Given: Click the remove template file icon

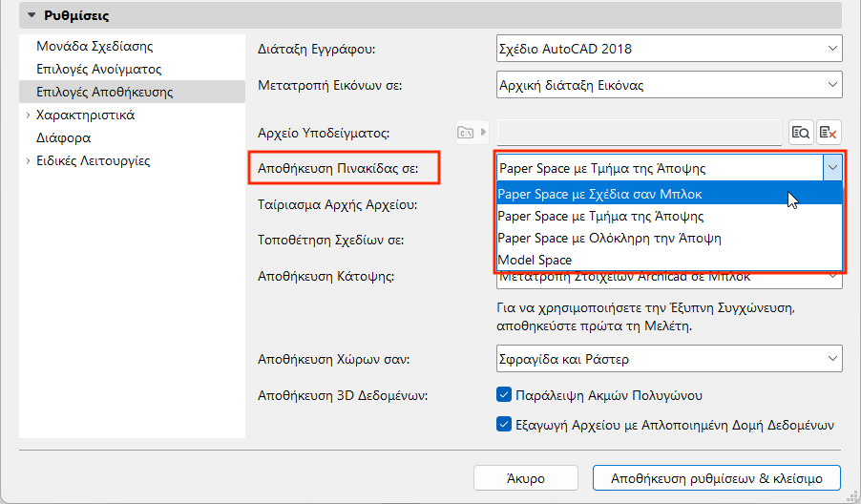Looking at the screenshot, I should pyautogui.click(x=828, y=132).
